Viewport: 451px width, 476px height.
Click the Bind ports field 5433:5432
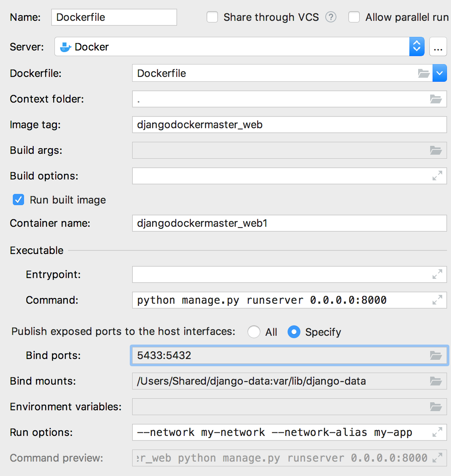[290, 355]
